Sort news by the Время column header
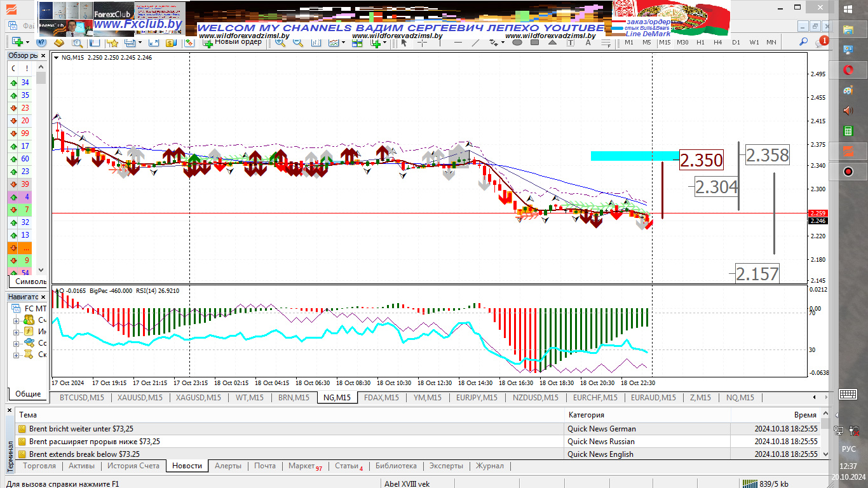This screenshot has height=488, width=868. point(775,415)
